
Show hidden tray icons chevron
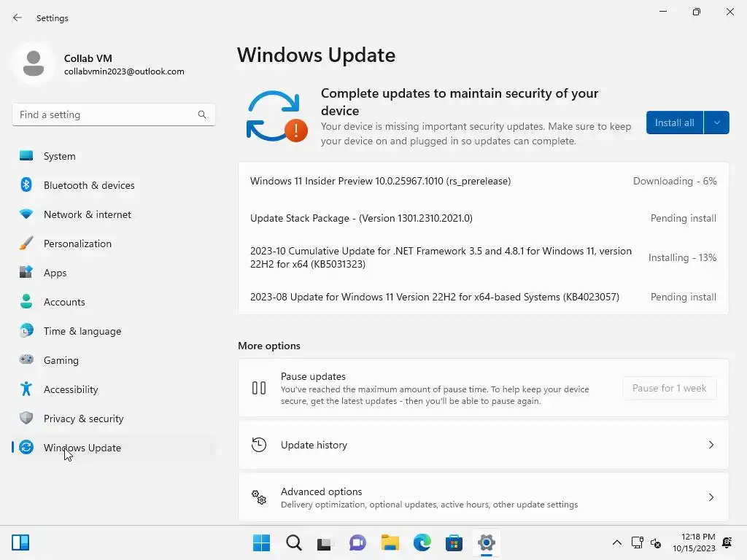(x=616, y=542)
